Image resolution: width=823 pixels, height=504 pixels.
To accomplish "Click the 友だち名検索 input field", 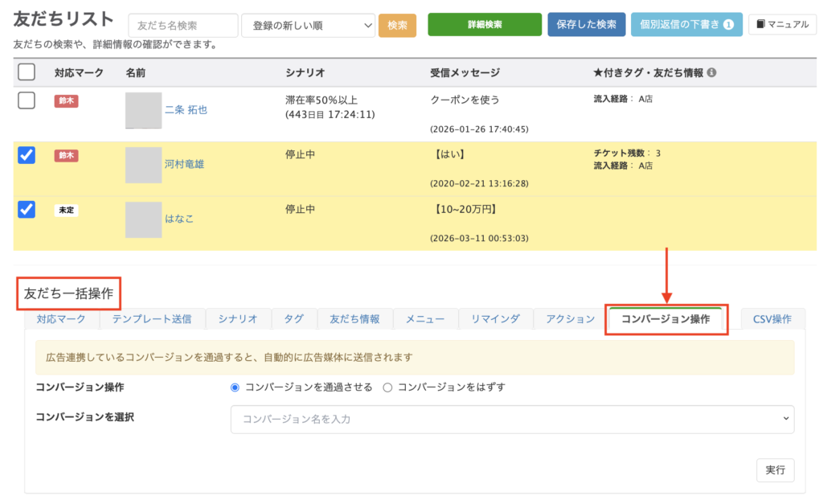I will (x=182, y=26).
